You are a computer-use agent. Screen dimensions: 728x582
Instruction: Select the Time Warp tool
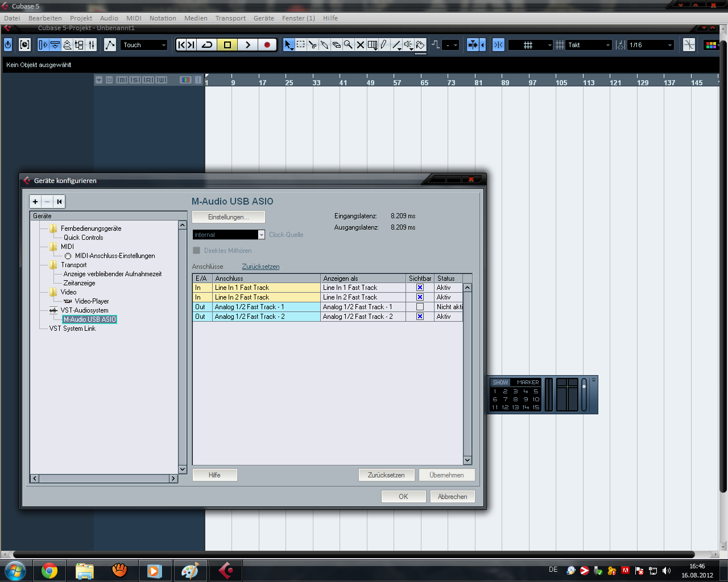coord(373,45)
